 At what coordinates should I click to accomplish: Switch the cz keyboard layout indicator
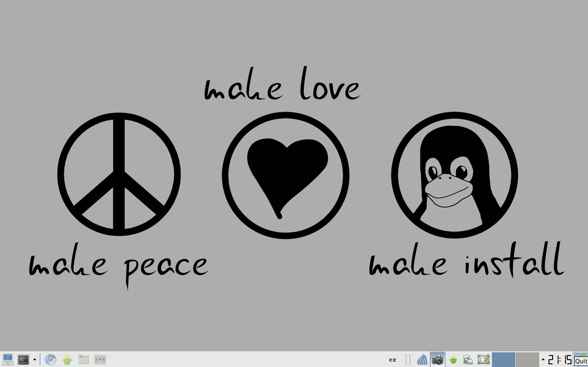click(393, 360)
